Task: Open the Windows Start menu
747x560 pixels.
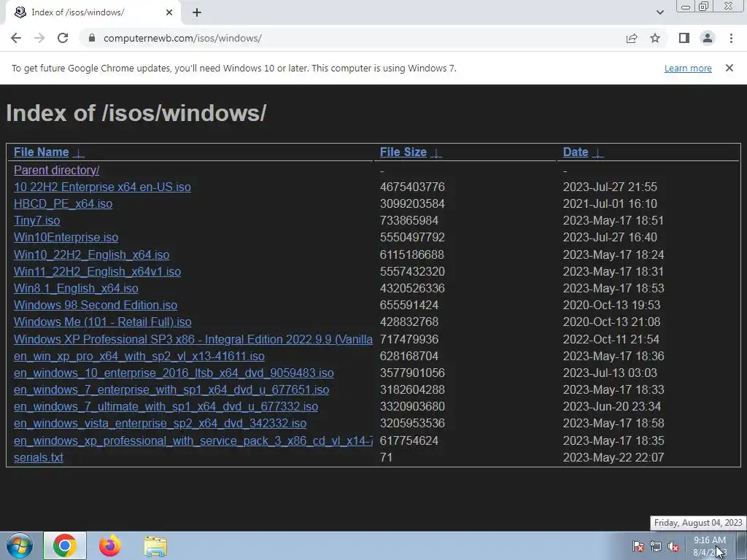Action: click(x=20, y=545)
